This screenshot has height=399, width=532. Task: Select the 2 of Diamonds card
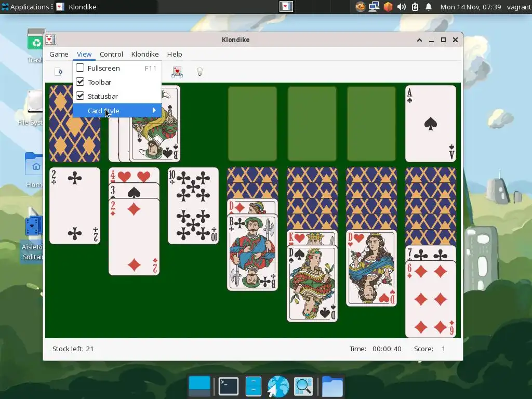click(134, 237)
